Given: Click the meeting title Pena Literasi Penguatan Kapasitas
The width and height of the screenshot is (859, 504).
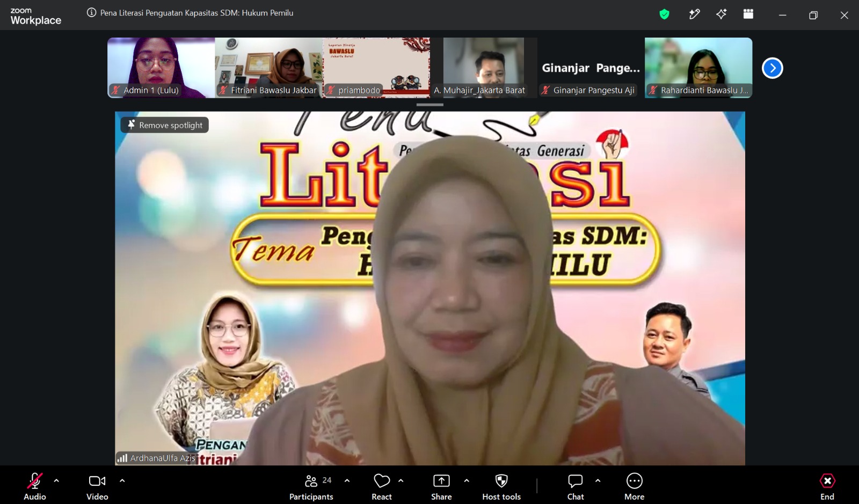Looking at the screenshot, I should point(196,13).
